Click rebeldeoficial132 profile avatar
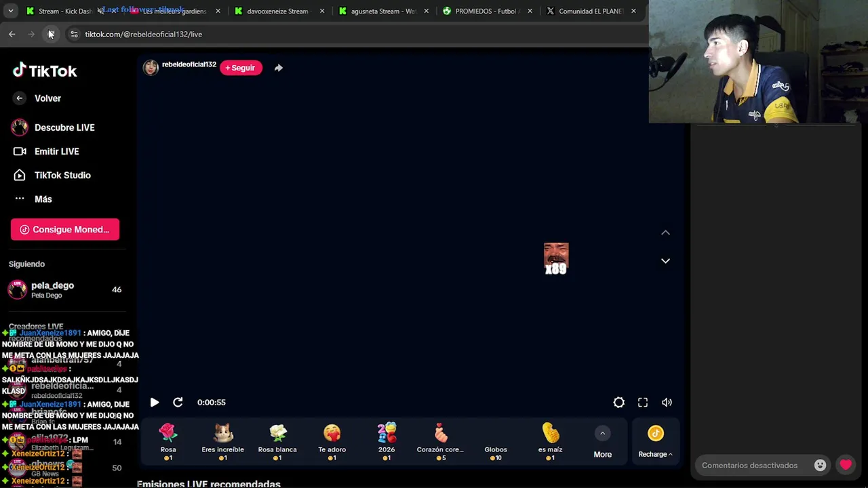This screenshot has height=488, width=868. pos(151,67)
